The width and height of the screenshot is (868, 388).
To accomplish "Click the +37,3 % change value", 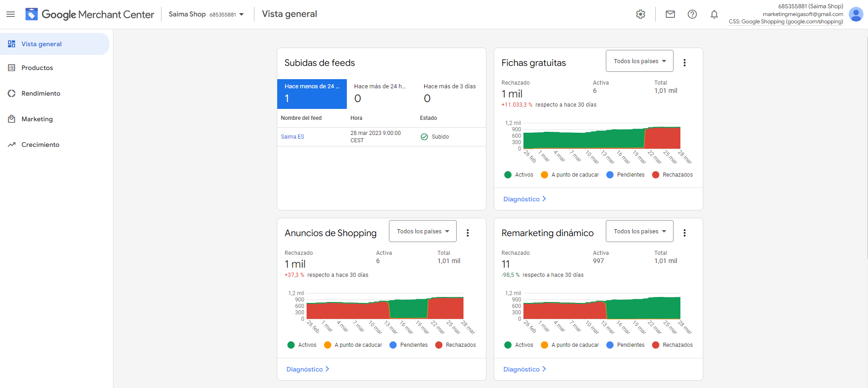I will (x=294, y=275).
